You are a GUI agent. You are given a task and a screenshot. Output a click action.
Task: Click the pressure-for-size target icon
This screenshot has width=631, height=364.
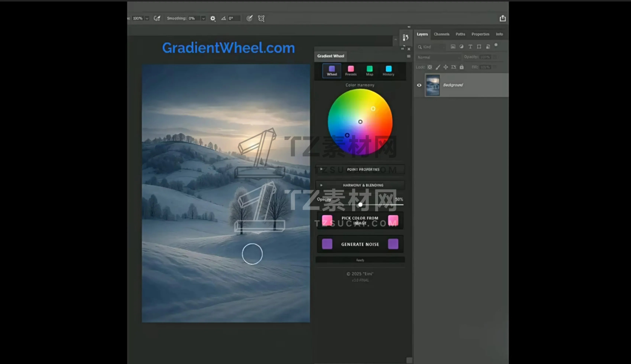click(x=249, y=18)
